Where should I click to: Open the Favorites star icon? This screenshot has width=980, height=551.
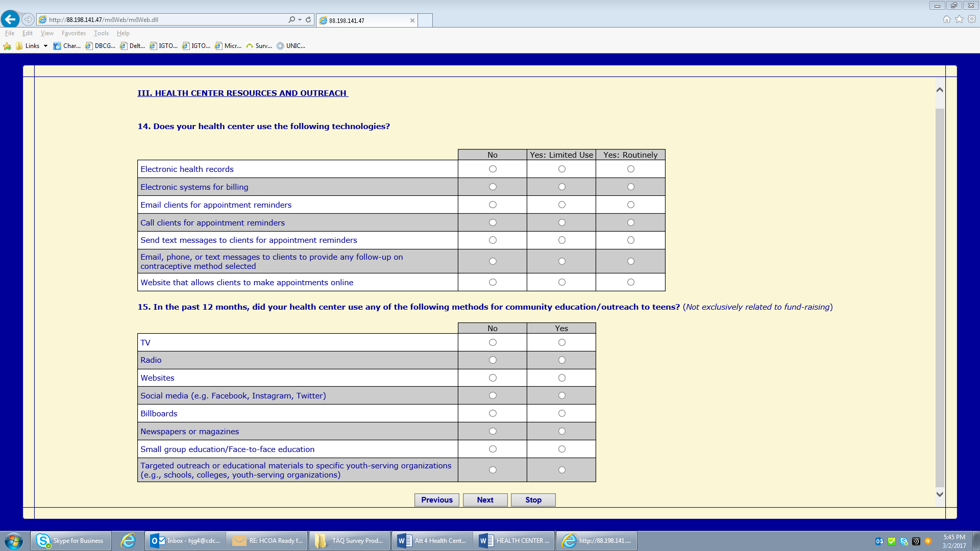[959, 19]
